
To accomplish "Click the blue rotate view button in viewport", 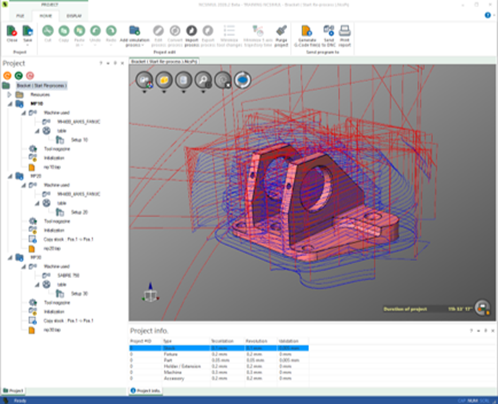I will click(243, 80).
